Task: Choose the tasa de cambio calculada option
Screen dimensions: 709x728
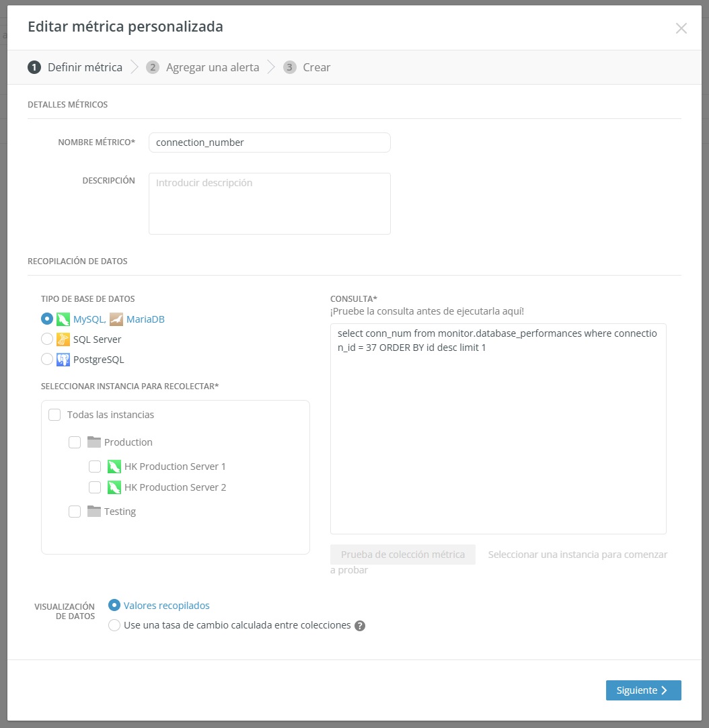Action: click(x=114, y=625)
